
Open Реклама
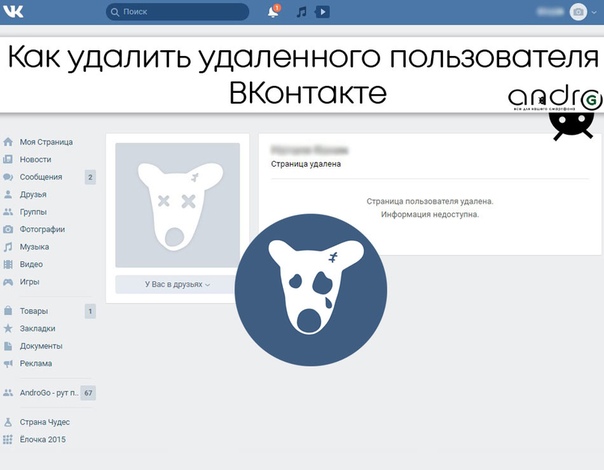[x=36, y=364]
